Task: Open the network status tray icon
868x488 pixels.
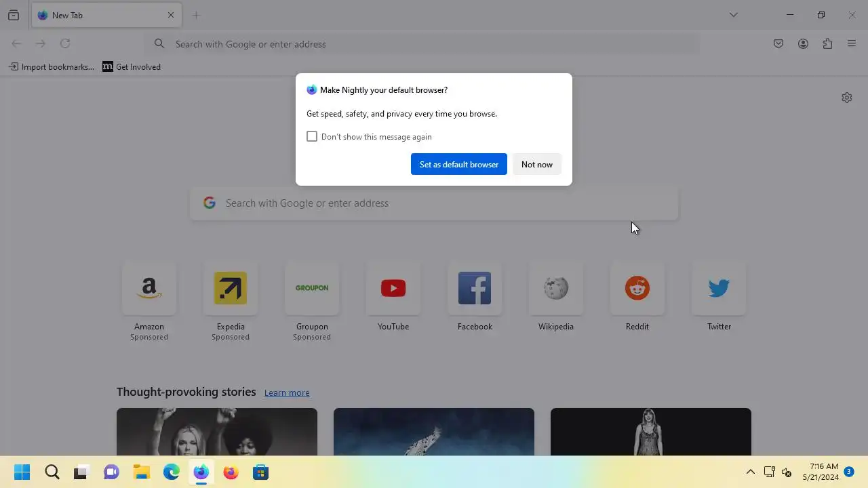Action: click(x=769, y=472)
